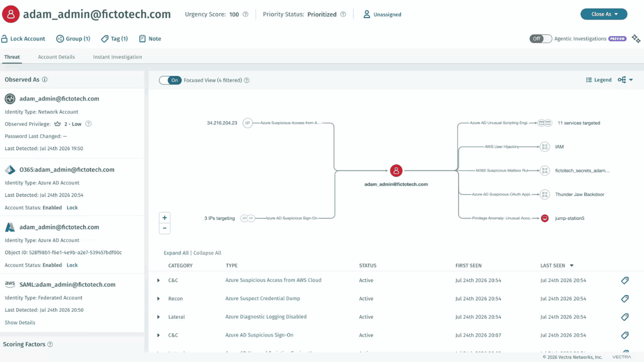Click Expand All above the detections table
Viewport: 644px width, 362px height.
tap(176, 253)
